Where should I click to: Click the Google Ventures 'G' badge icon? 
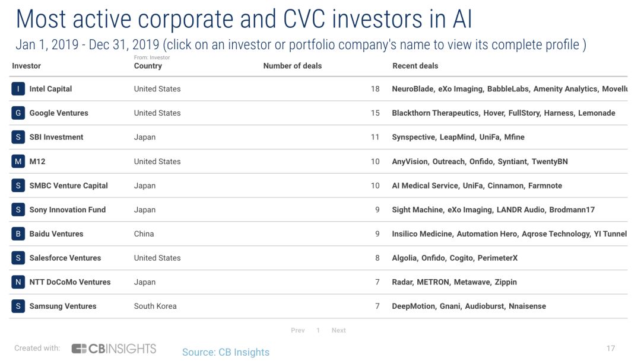tap(18, 113)
